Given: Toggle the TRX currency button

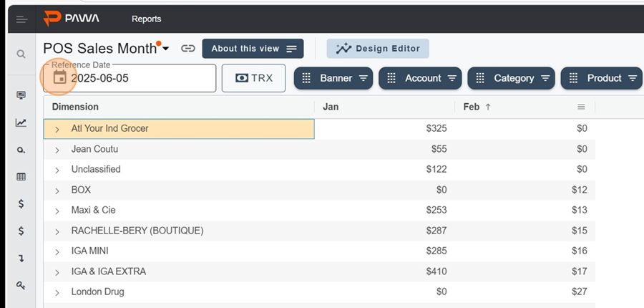Looking at the screenshot, I should pos(253,78).
